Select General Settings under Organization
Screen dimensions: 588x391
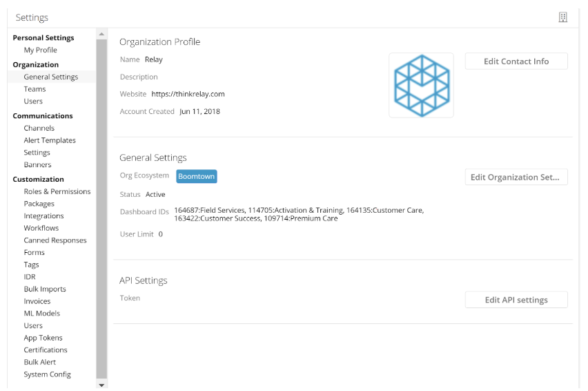pyautogui.click(x=51, y=77)
